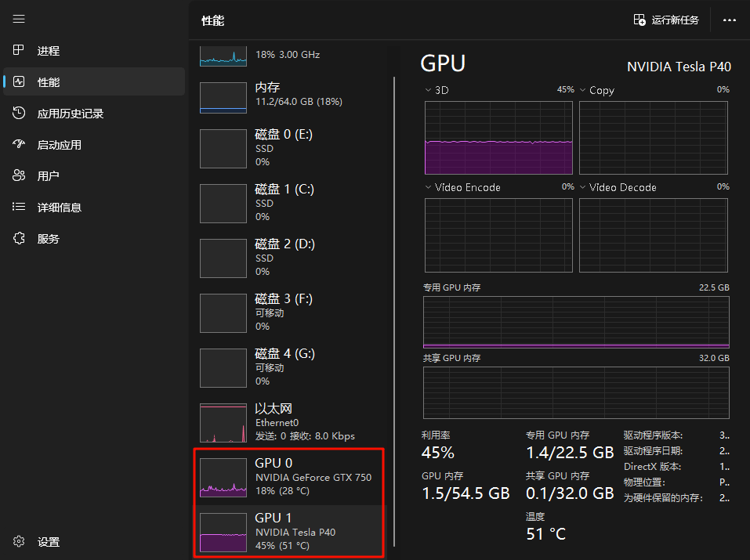This screenshot has width=750, height=560.
Task: Open the three-dot more options menu
Action: pos(730,20)
